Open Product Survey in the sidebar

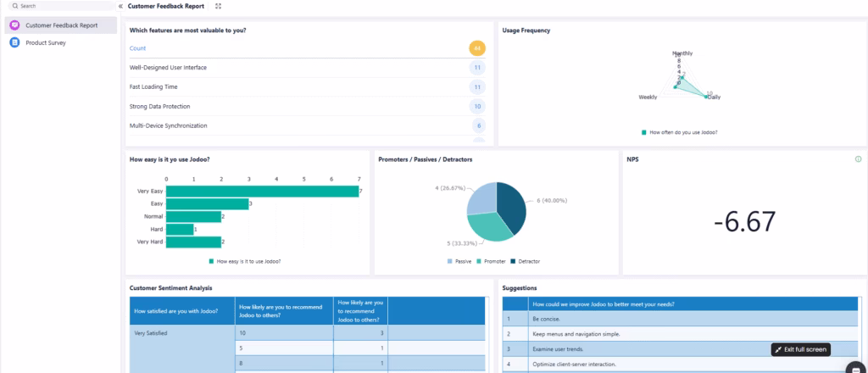[x=46, y=42]
